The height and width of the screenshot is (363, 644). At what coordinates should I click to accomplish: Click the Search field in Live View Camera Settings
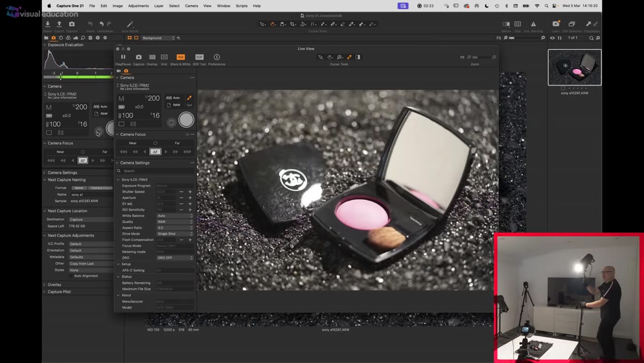[x=156, y=171]
